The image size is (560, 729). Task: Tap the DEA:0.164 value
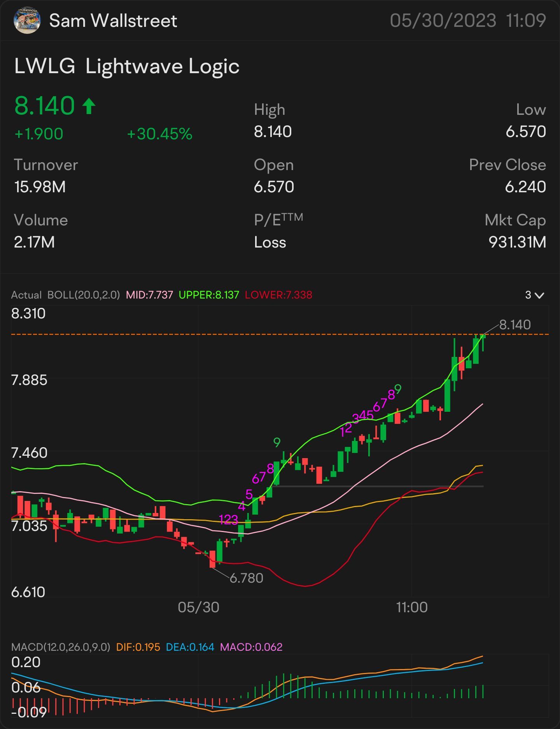(190, 647)
